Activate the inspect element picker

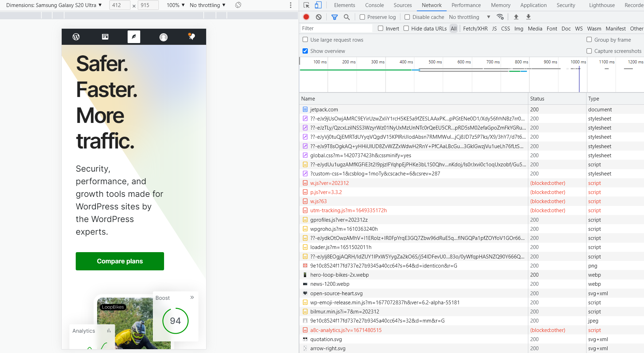tap(306, 5)
